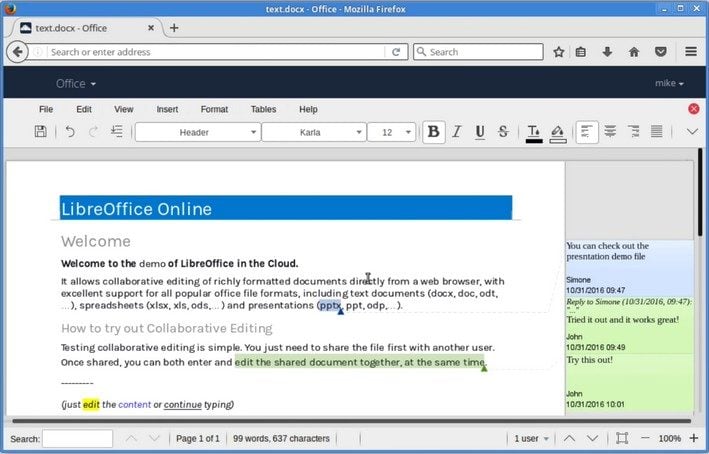
Task: Close the text.docx tab
Action: 151,28
